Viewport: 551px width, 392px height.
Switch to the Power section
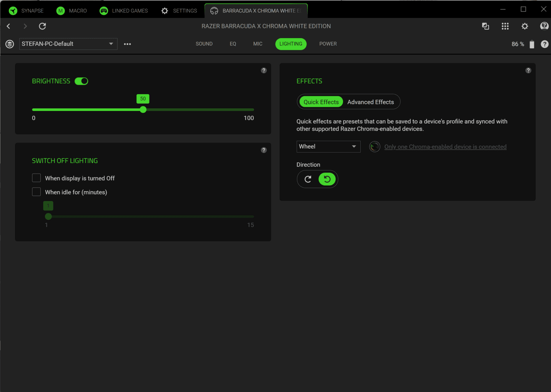pyautogui.click(x=328, y=44)
